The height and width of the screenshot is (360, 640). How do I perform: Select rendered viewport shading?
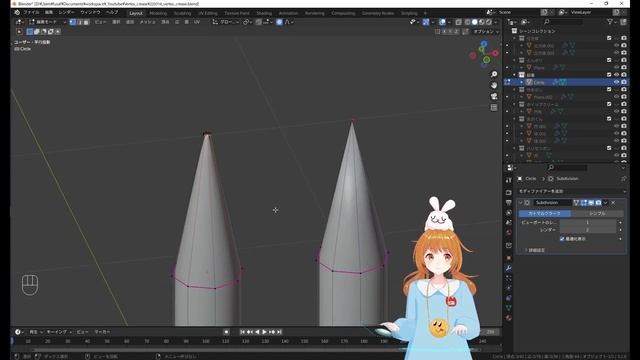(489, 22)
